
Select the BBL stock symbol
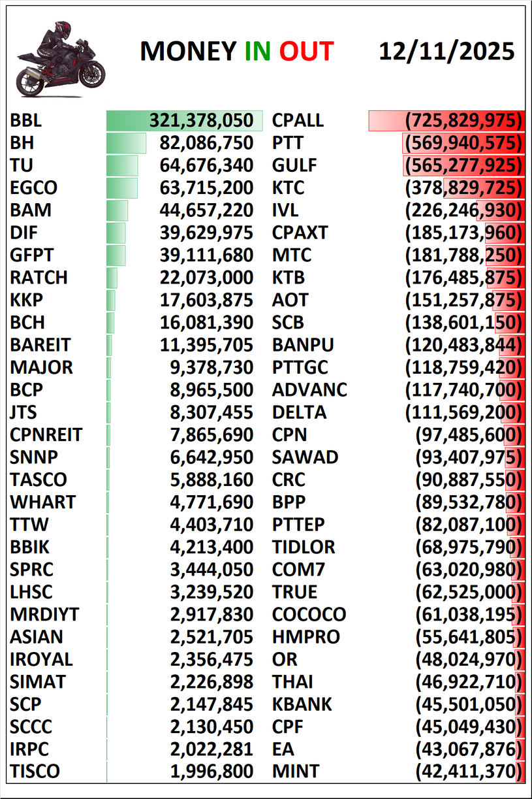(x=26, y=121)
